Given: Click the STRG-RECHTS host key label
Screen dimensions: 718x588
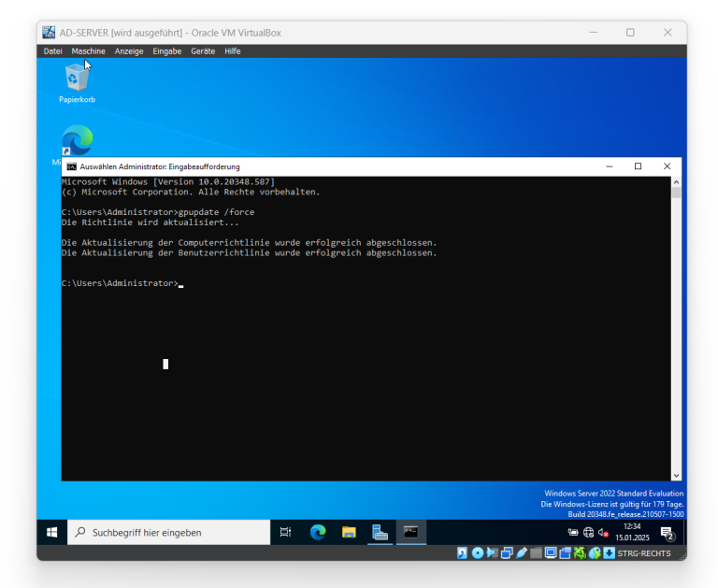Looking at the screenshot, I should 644,553.
